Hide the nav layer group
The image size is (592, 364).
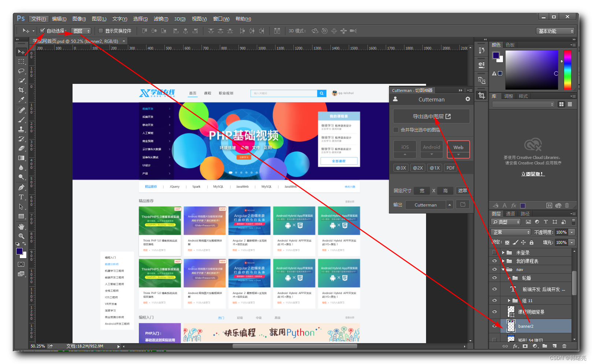pos(494,270)
